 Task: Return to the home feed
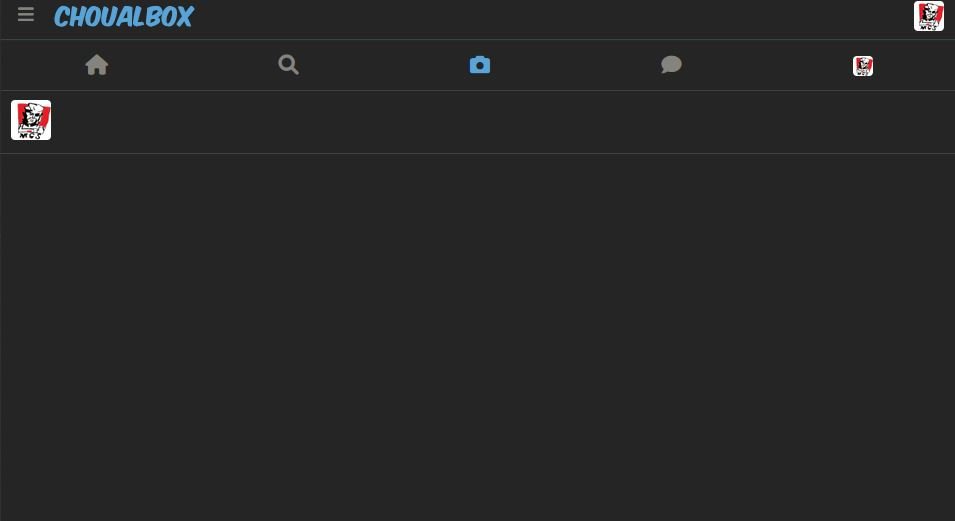[97, 65]
